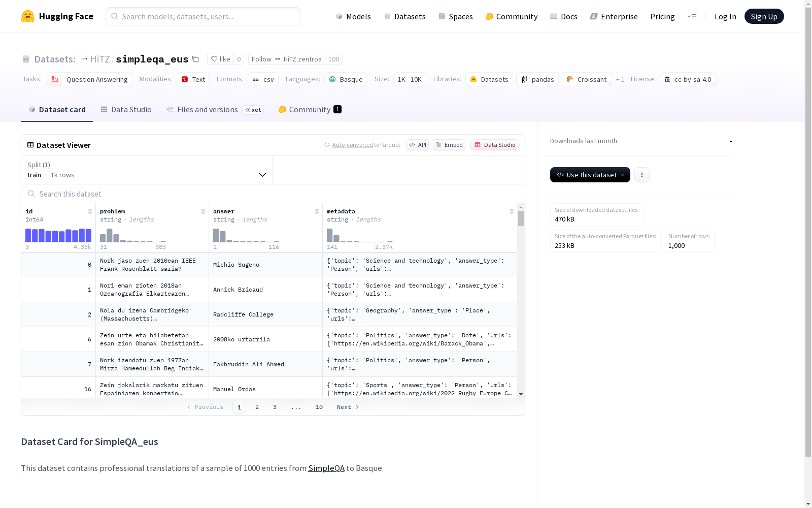Follow HiTZ zentroa
Viewport: 812px width, 508px height.
coord(287,59)
